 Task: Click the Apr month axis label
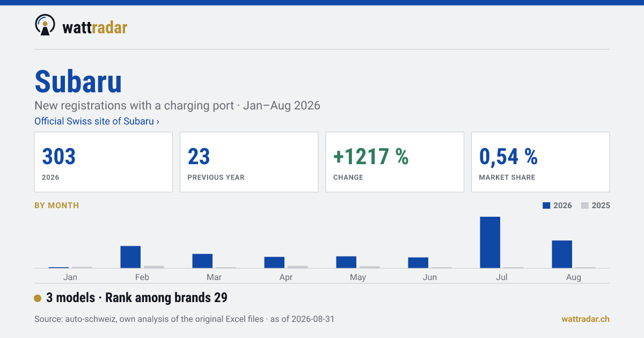tap(286, 277)
